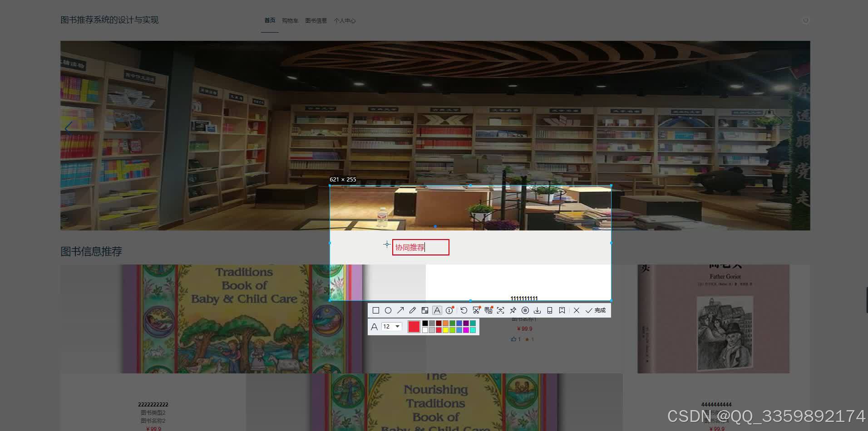Click the bookstore banner image

435,136
